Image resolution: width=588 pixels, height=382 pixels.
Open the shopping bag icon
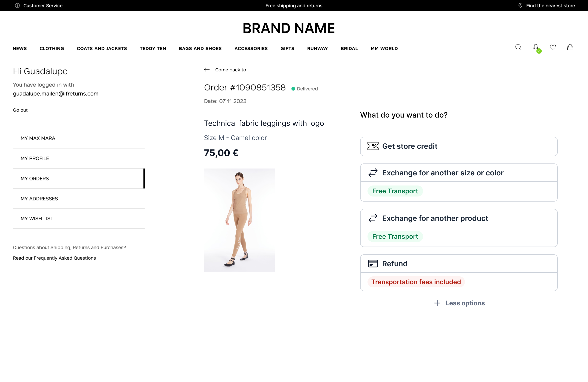click(x=570, y=47)
